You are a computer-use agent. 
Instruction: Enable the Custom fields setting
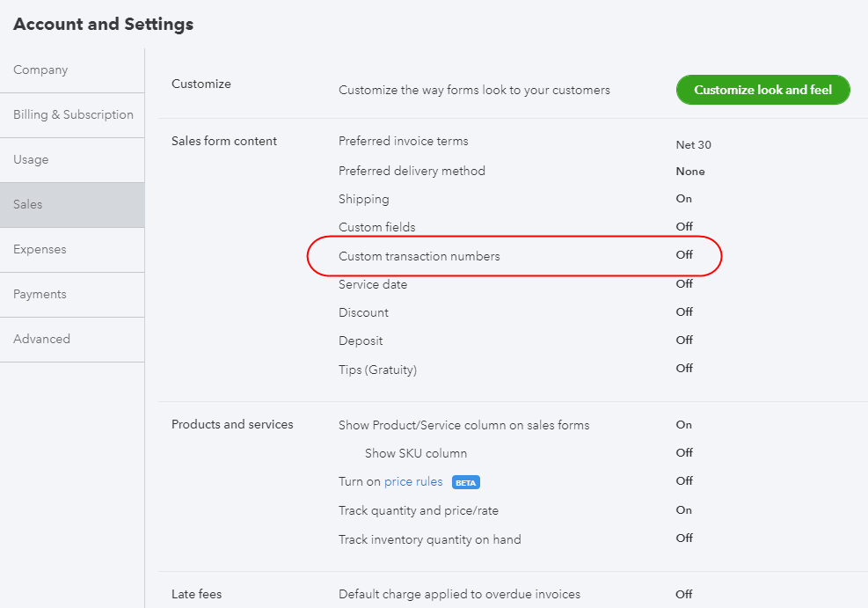click(x=684, y=227)
